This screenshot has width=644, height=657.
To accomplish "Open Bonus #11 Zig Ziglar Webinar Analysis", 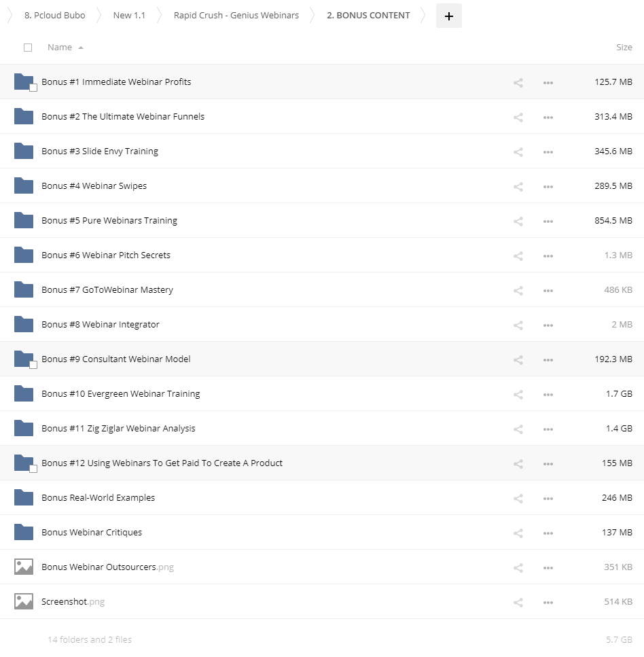I will coord(118,429).
